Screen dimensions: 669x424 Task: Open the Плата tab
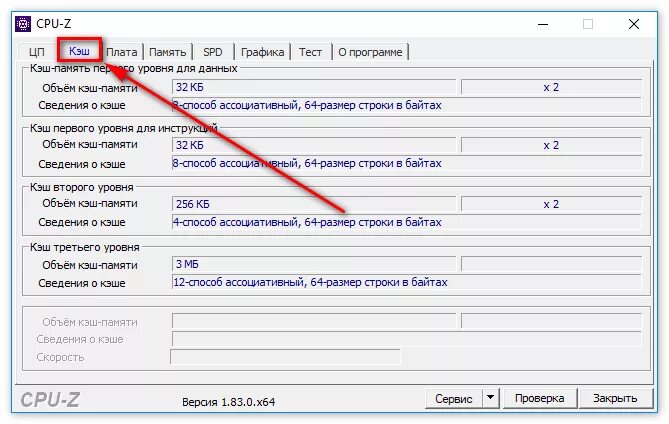(x=122, y=52)
